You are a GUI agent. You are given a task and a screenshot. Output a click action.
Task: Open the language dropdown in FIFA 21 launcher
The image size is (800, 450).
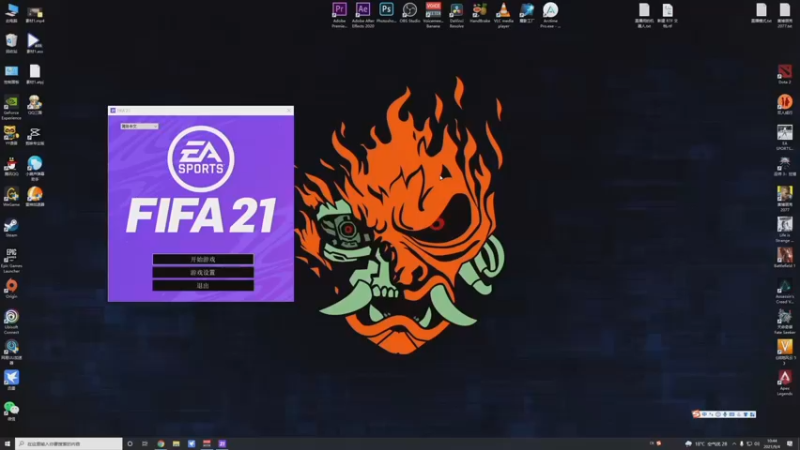(139, 126)
